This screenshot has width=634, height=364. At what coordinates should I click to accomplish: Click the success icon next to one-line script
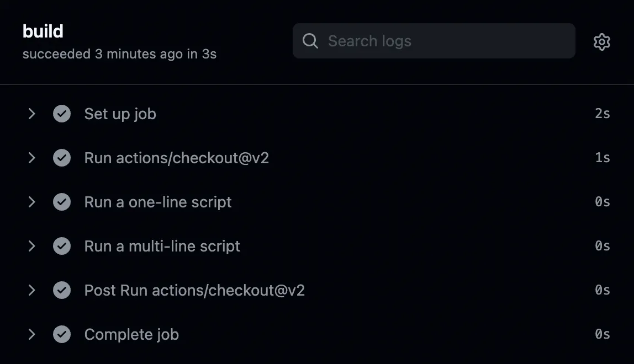point(62,202)
